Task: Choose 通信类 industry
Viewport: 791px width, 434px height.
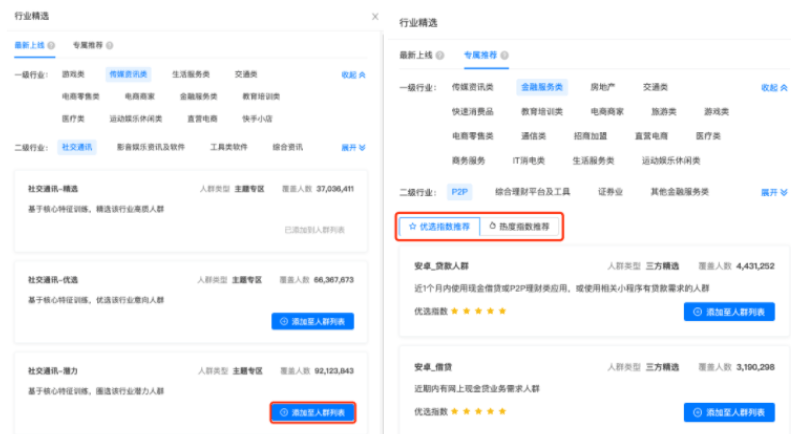Action: point(534,136)
